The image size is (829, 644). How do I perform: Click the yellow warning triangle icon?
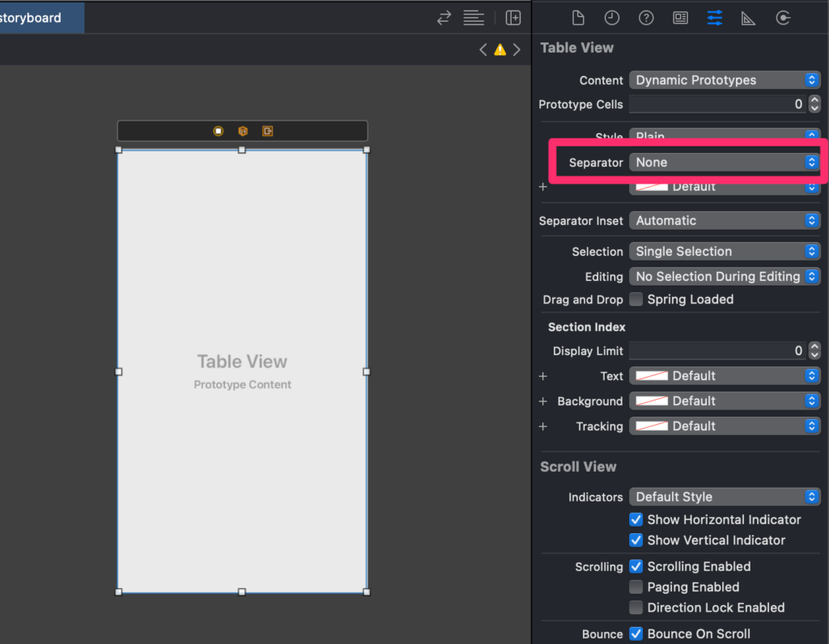pyautogui.click(x=500, y=49)
